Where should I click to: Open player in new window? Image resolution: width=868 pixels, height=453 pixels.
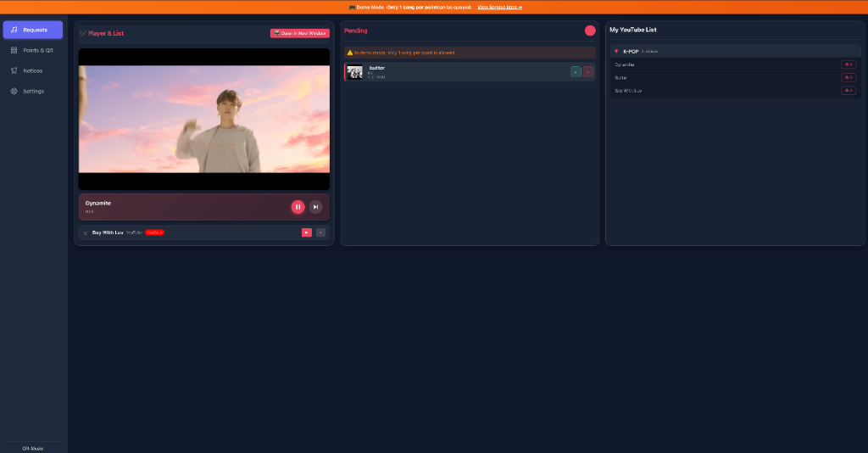tap(299, 33)
